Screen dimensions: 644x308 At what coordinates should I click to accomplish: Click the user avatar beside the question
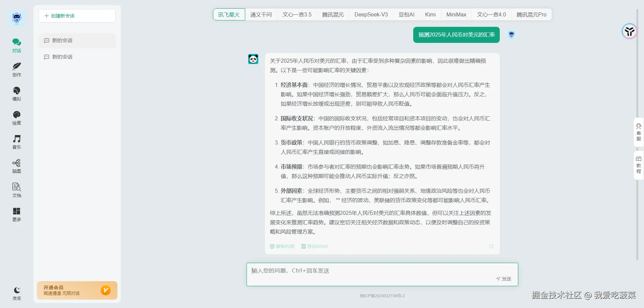click(512, 35)
